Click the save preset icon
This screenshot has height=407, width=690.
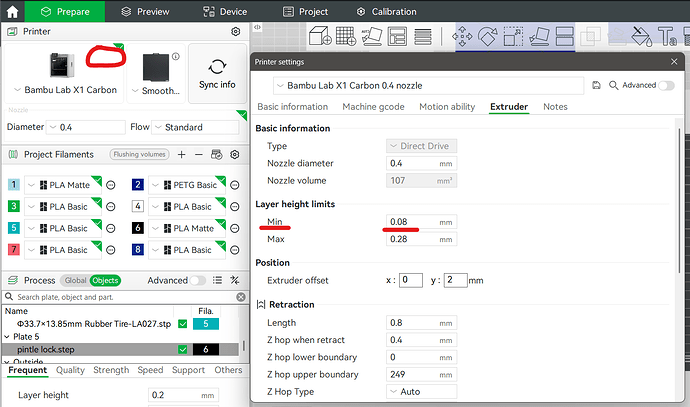[596, 85]
